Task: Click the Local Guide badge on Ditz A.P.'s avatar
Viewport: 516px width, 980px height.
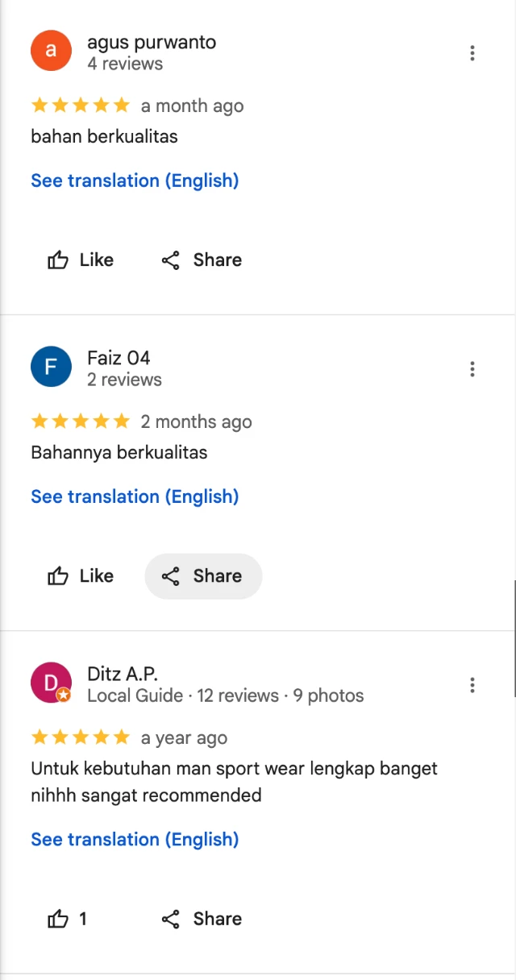Action: point(63,694)
